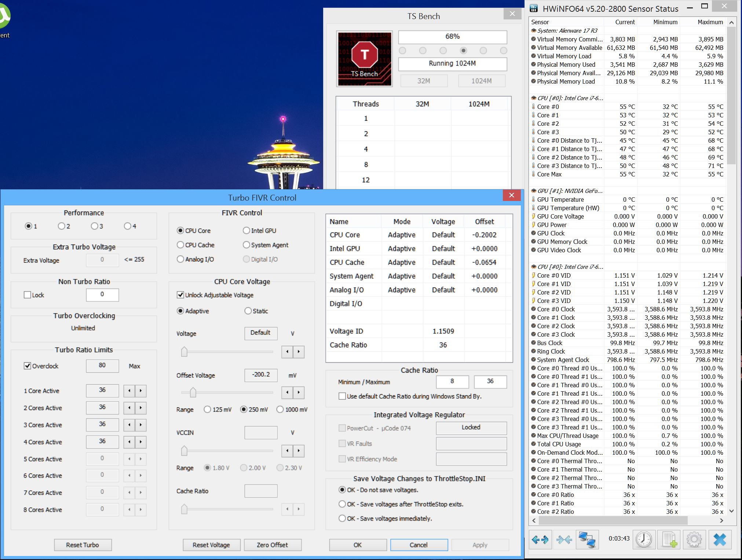Viewport: 742px width, 560px height.
Task: Toggle Non Turbo Ratio Lock checkbox
Action: 27,295
